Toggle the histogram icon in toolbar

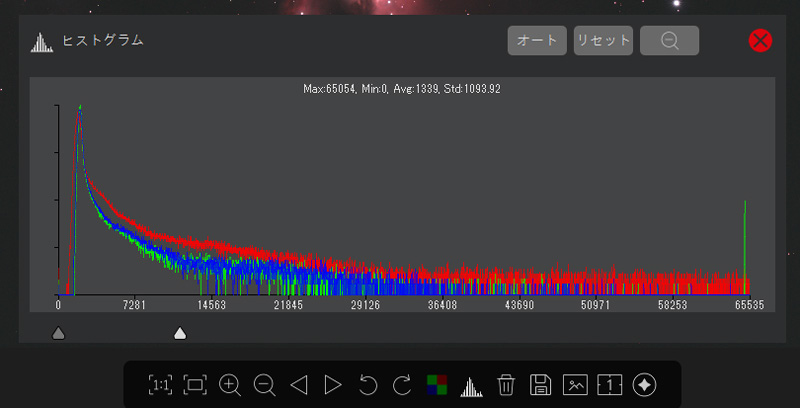[x=471, y=386]
